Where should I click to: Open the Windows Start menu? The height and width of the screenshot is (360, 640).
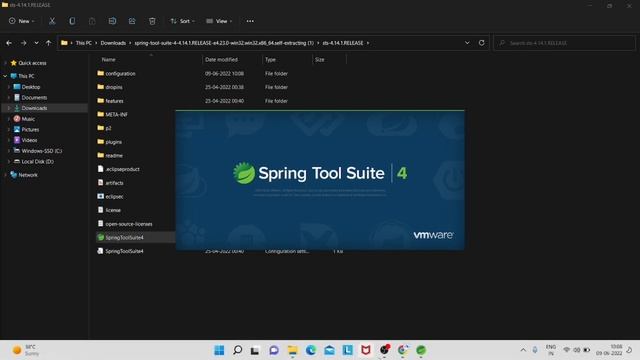point(219,350)
